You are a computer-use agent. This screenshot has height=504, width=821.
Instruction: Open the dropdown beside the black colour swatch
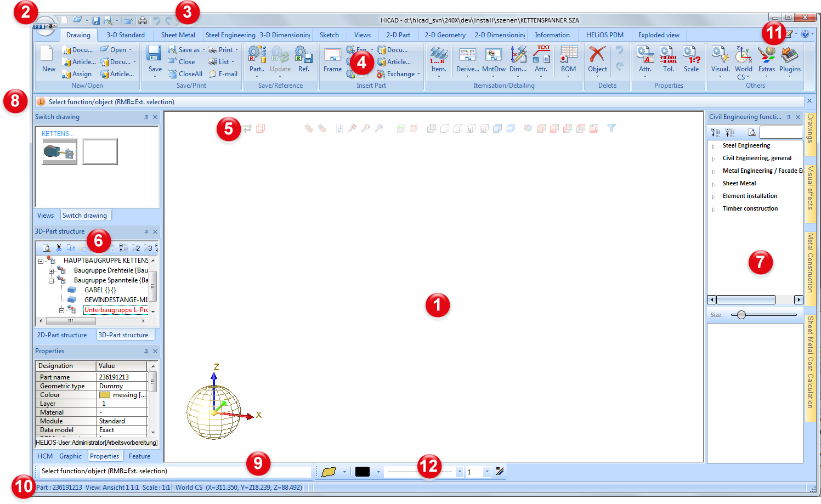point(378,472)
